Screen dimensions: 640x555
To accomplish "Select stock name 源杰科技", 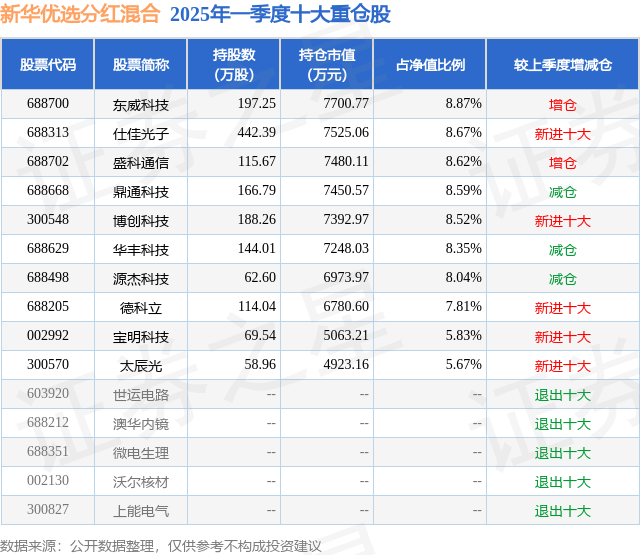I will point(141,279).
